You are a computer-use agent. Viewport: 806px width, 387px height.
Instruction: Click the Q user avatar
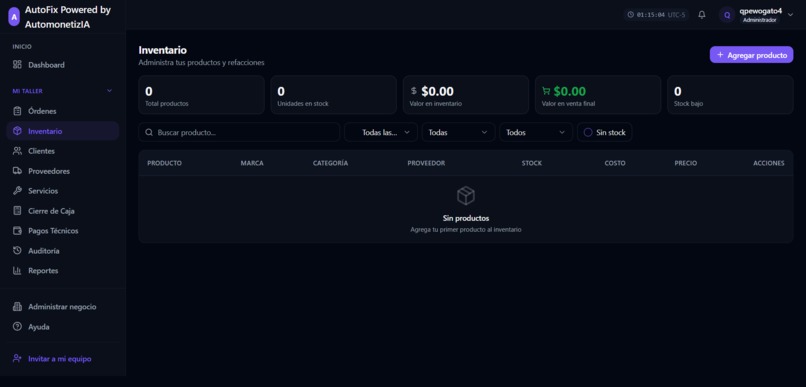727,15
